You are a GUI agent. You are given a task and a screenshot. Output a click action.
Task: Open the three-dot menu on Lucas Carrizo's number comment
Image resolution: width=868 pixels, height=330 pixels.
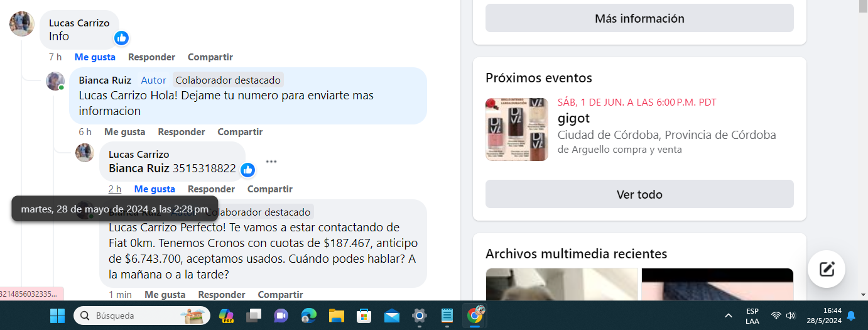pyautogui.click(x=271, y=162)
